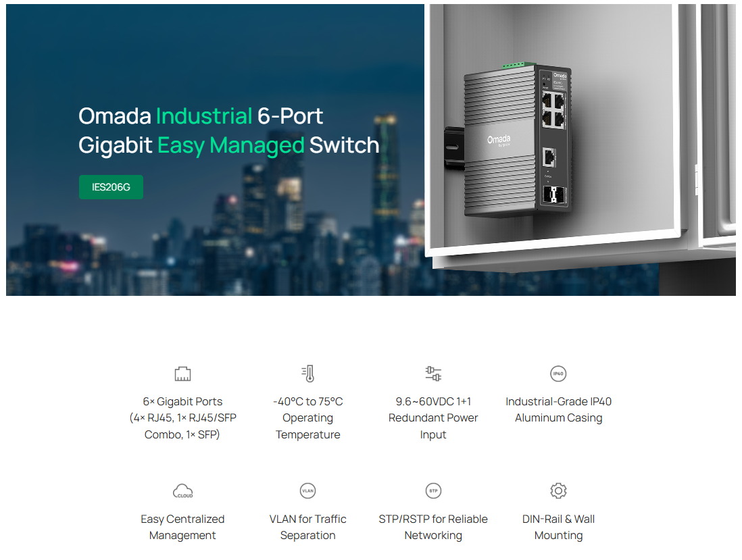Viewport: 742px width, 560px height.
Task: Click the gear icon for DIN-Rail mounting
Action: 558,490
